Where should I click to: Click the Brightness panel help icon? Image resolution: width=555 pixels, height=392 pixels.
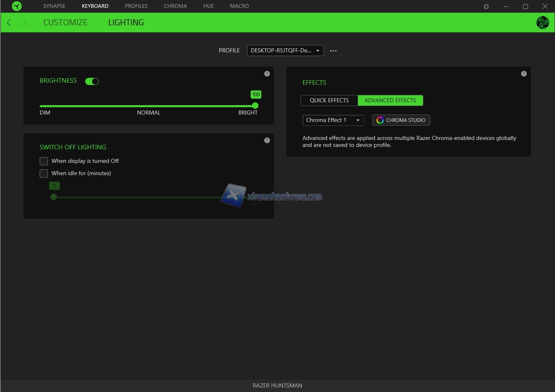point(267,74)
